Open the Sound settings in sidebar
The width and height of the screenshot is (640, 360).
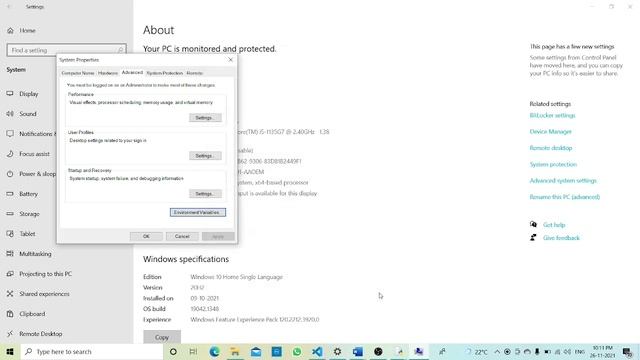pyautogui.click(x=27, y=114)
